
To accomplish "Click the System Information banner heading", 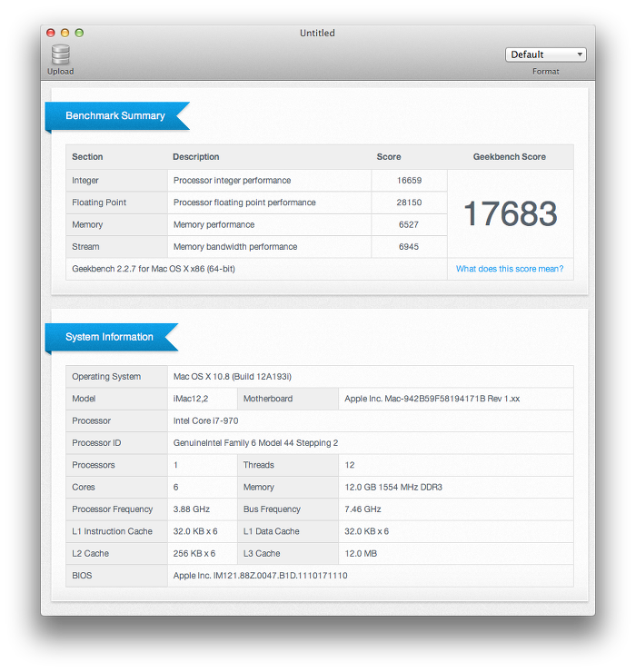I will coord(109,337).
